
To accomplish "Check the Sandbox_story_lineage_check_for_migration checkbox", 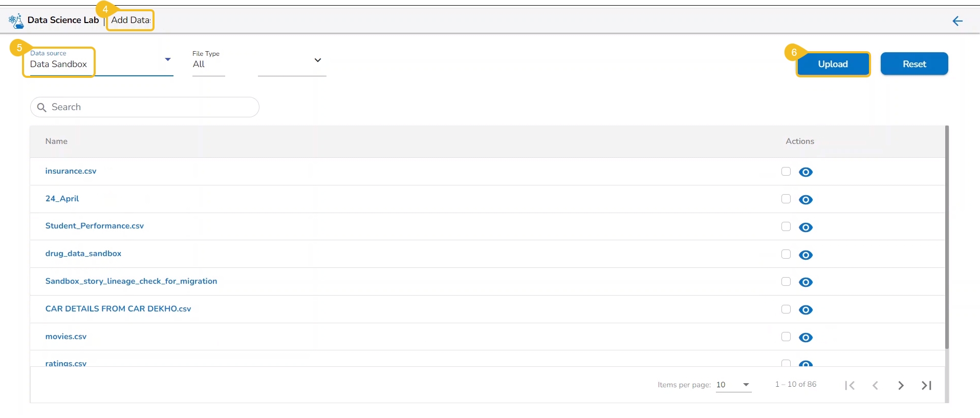I will (786, 281).
